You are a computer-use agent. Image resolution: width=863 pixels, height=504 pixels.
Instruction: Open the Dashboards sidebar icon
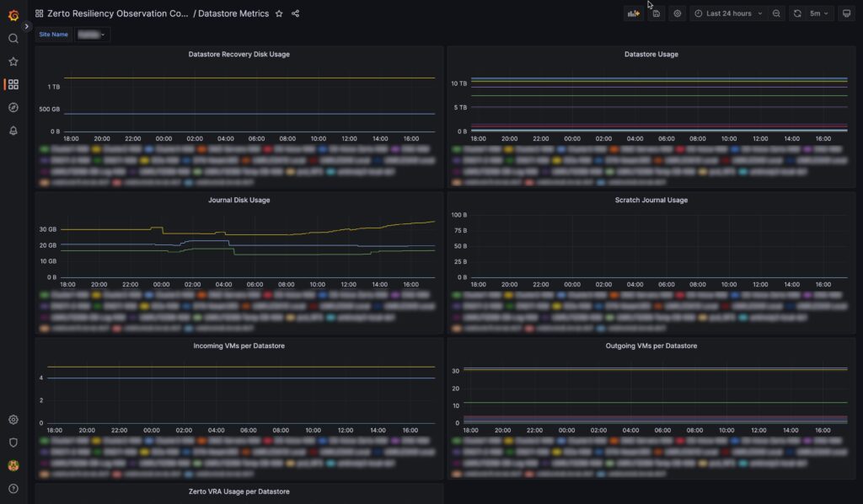click(13, 84)
